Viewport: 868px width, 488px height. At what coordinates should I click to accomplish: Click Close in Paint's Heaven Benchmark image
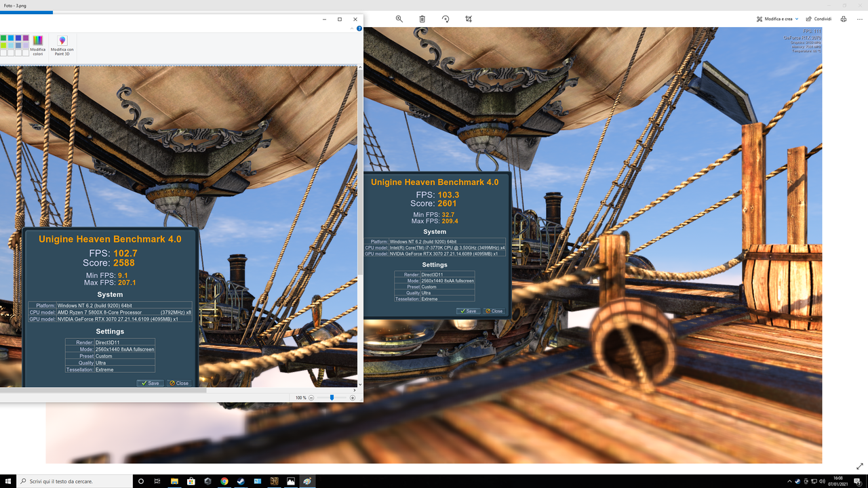(179, 383)
